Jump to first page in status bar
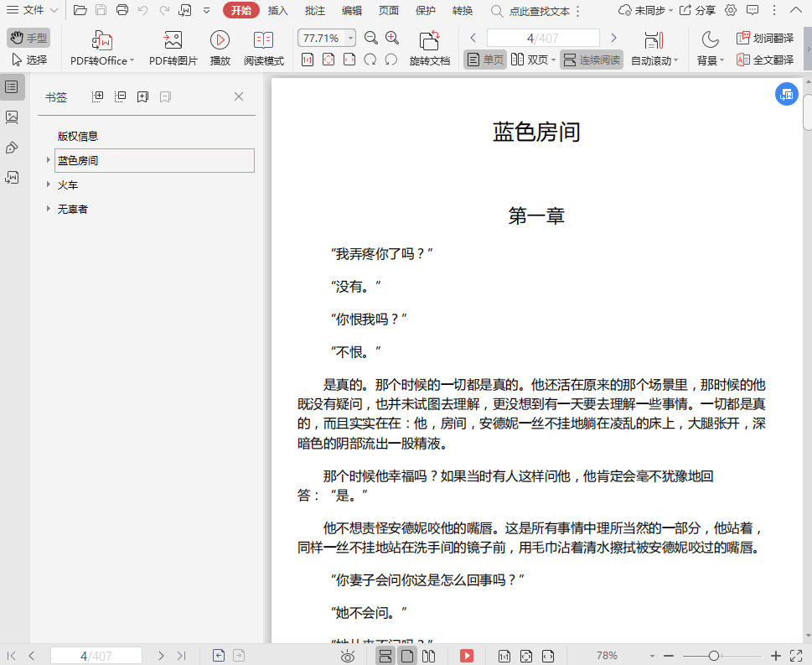The width and height of the screenshot is (812, 665). [x=12, y=656]
